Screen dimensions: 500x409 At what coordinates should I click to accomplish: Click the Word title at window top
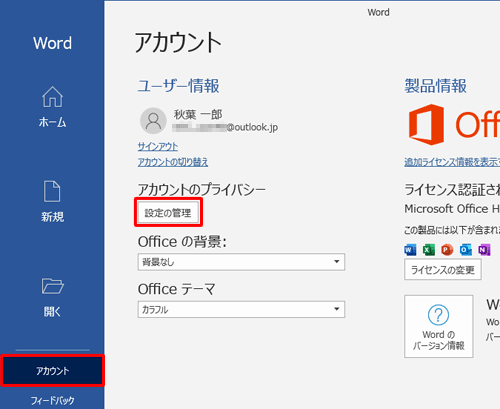click(x=378, y=12)
